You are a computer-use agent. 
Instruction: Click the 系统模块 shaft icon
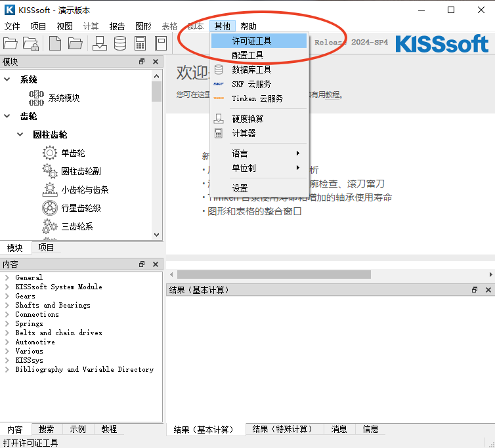(36, 98)
